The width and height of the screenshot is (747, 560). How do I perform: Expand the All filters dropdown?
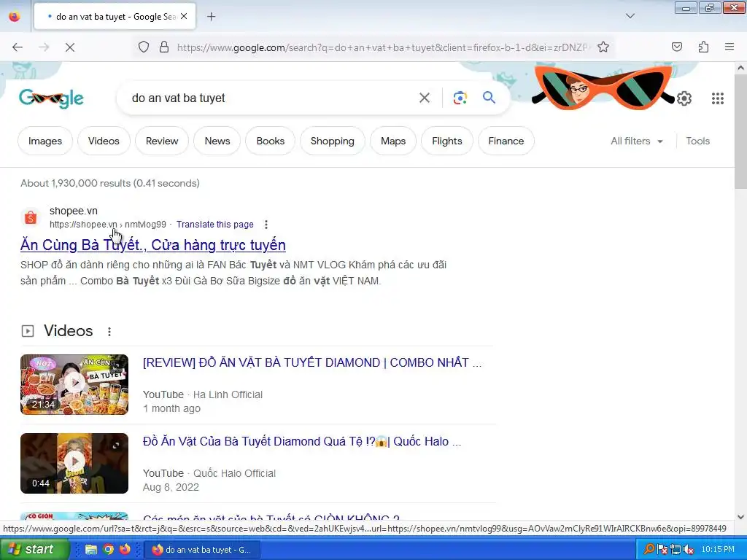pyautogui.click(x=637, y=141)
